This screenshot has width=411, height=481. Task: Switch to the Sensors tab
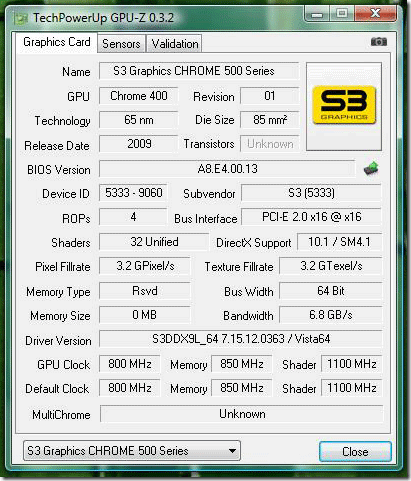click(121, 44)
